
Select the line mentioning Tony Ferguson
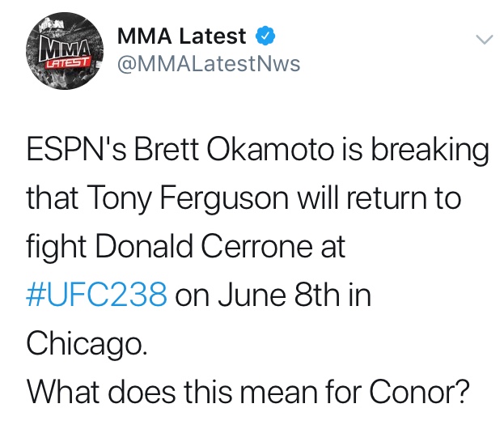click(244, 198)
